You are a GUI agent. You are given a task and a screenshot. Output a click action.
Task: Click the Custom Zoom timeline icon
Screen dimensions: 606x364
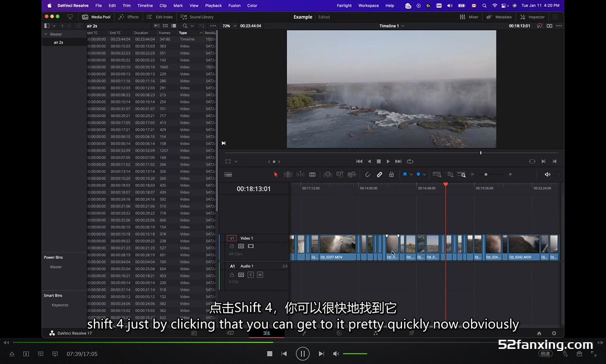pyautogui.click(x=462, y=175)
